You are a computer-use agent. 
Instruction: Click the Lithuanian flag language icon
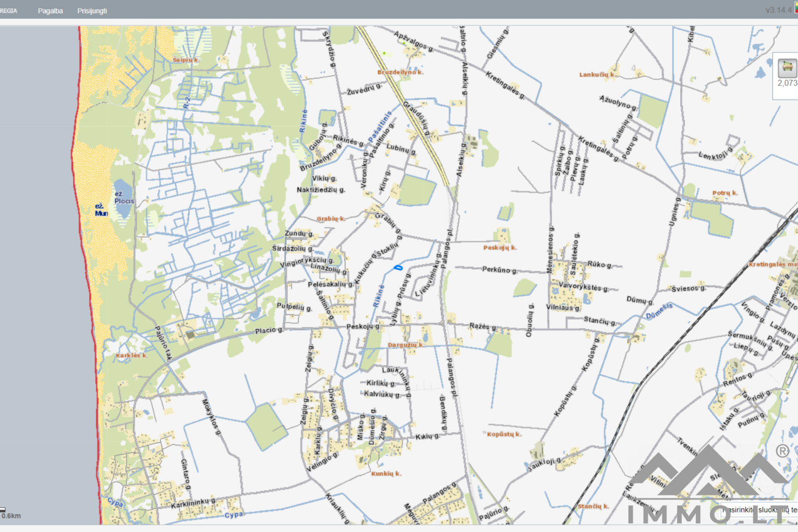pos(796,8)
